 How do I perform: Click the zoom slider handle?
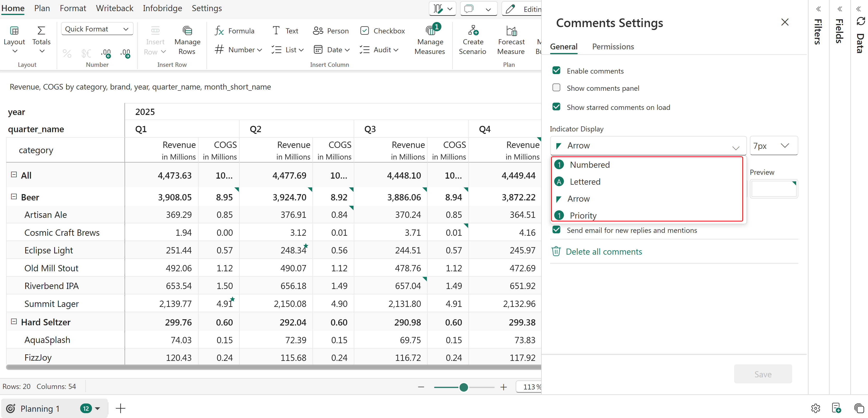click(463, 387)
